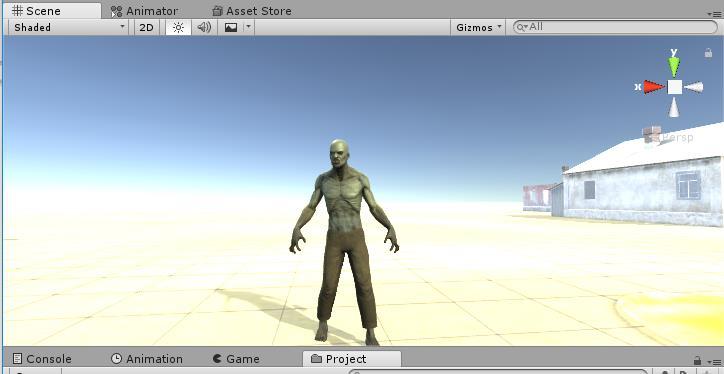Image resolution: width=724 pixels, height=374 pixels.
Task: Click the Persp projection label
Action: click(677, 138)
